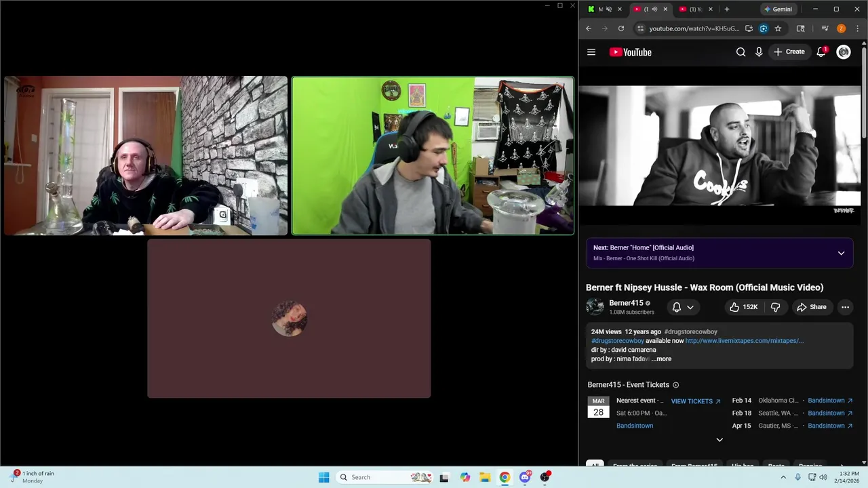Open Bandsintown link under Mar 28 event

tap(635, 426)
